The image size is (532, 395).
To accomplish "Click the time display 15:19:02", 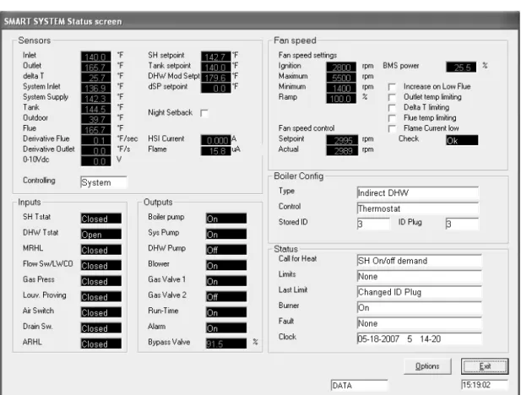I will click(x=485, y=385).
